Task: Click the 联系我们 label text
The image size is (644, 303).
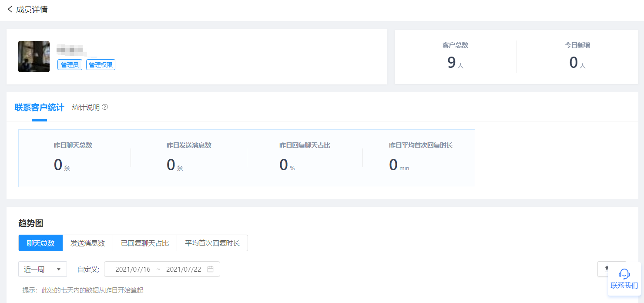Action: coord(624,286)
